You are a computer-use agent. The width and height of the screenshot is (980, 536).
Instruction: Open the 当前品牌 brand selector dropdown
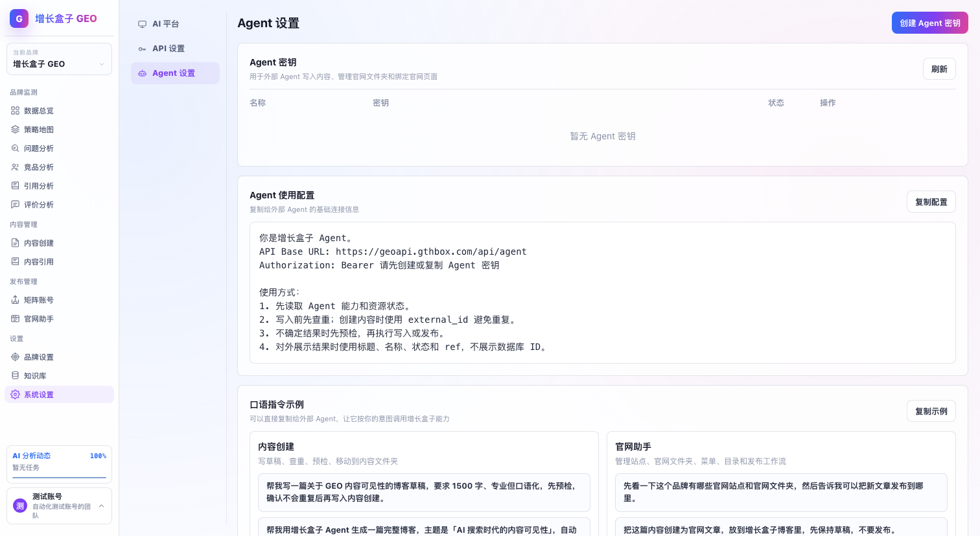point(59,59)
